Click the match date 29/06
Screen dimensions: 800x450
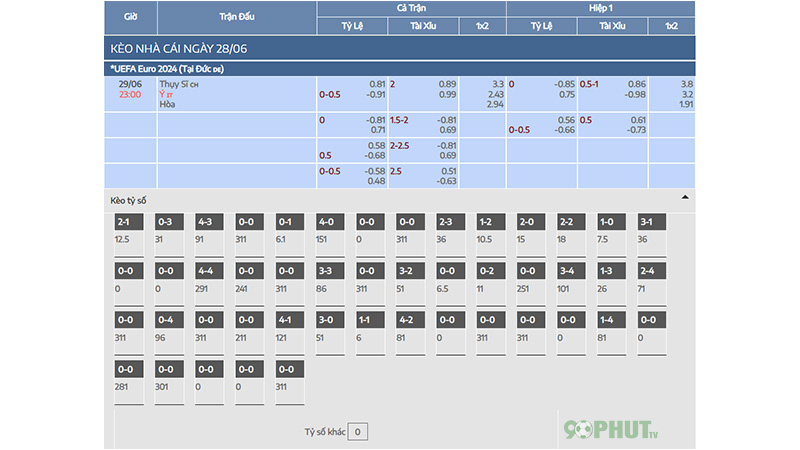tap(130, 84)
